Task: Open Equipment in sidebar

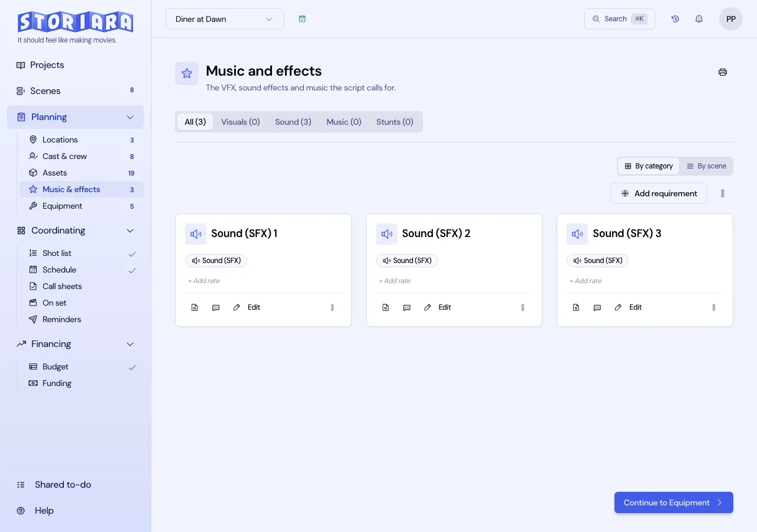Action: pyautogui.click(x=82, y=206)
